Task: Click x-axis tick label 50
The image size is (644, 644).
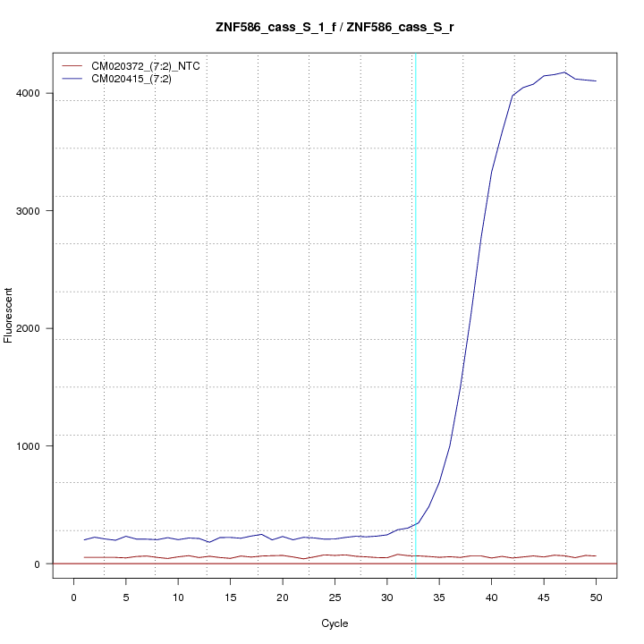Action: coord(596,597)
